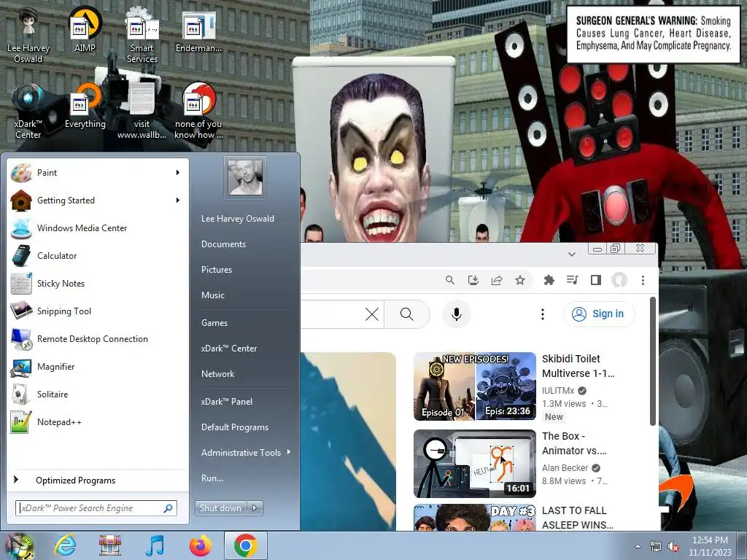Image resolution: width=747 pixels, height=560 pixels.
Task: Open The Box - Animator vs. video thumbnail
Action: (x=474, y=464)
